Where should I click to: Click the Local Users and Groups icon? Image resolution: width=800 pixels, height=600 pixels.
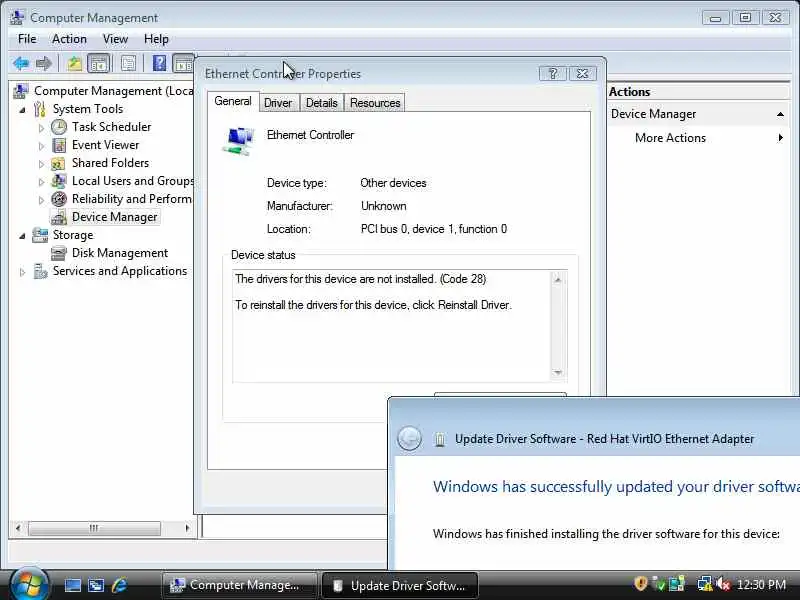pyautogui.click(x=59, y=181)
